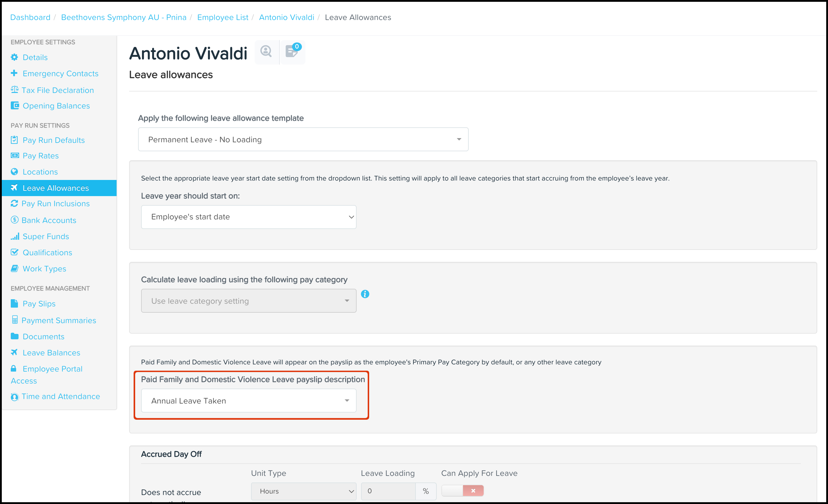828x504 pixels.
Task: Click the gear icon next to Details
Action: coord(14,57)
